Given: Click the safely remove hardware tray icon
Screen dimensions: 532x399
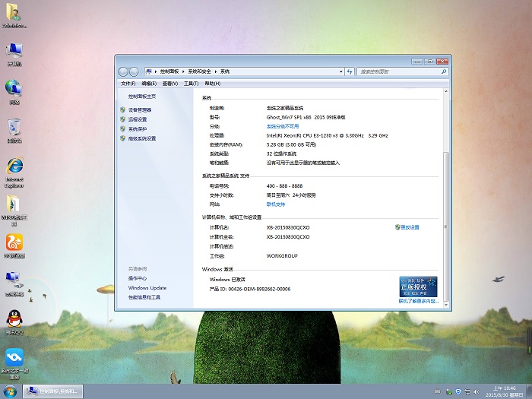Looking at the screenshot, I should [x=449, y=392].
